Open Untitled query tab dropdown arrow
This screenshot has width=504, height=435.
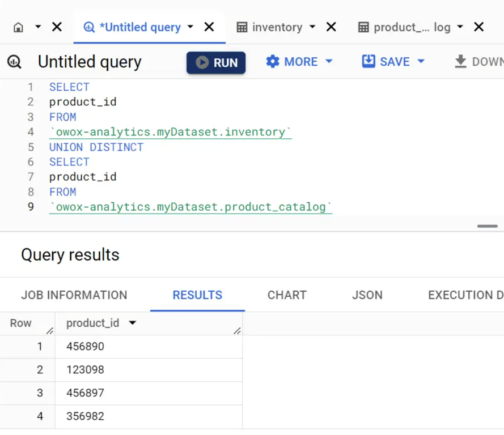190,27
